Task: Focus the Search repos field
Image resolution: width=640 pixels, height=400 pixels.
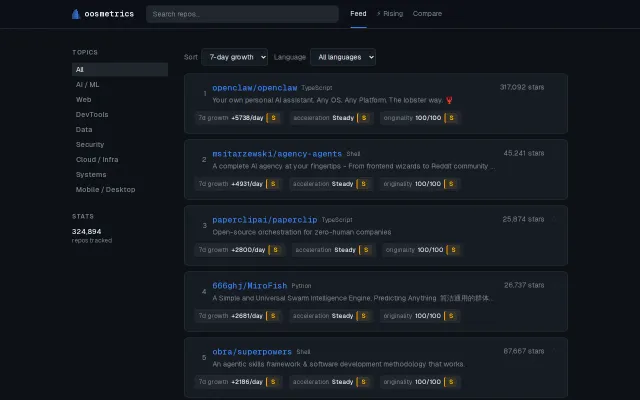Action: (x=242, y=14)
